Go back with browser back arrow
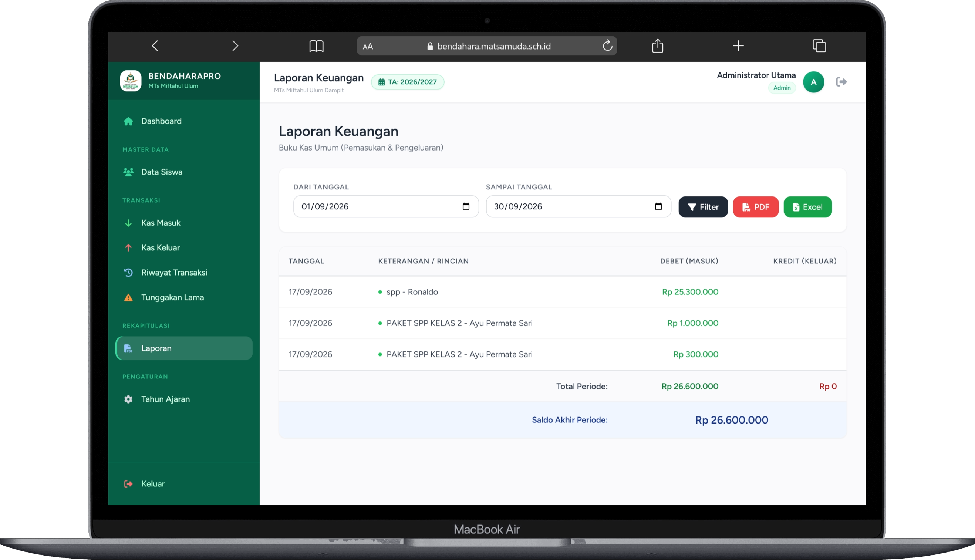 (155, 46)
